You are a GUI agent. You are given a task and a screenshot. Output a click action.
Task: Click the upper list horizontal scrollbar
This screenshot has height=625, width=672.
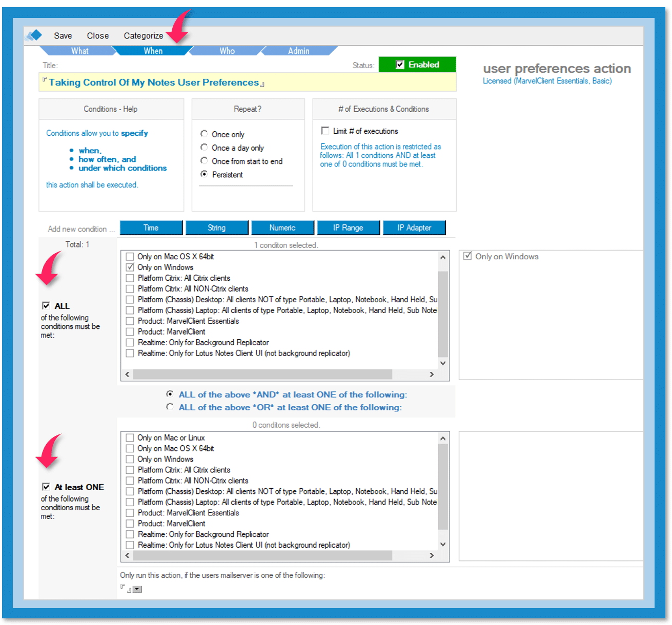coord(262,374)
